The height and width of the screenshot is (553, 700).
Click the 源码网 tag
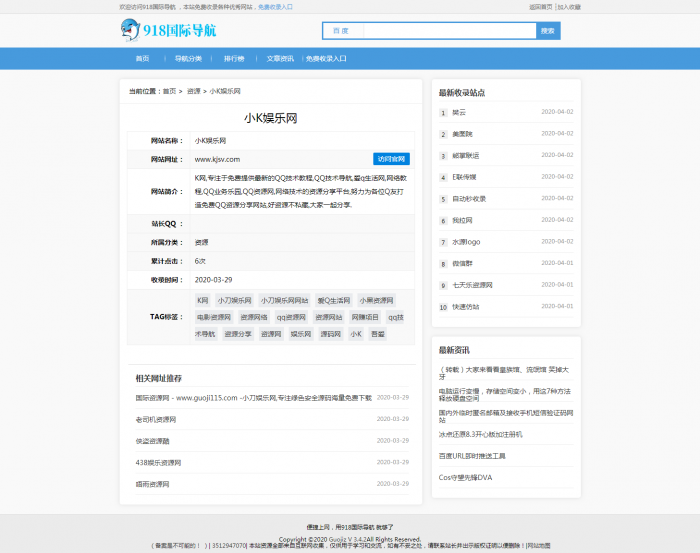point(329,334)
